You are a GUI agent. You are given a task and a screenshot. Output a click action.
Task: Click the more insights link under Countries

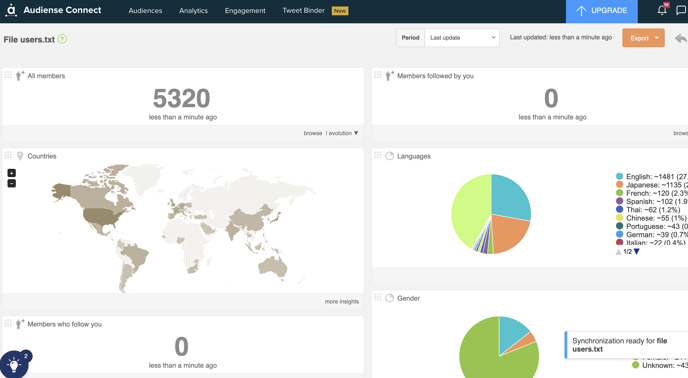point(342,301)
